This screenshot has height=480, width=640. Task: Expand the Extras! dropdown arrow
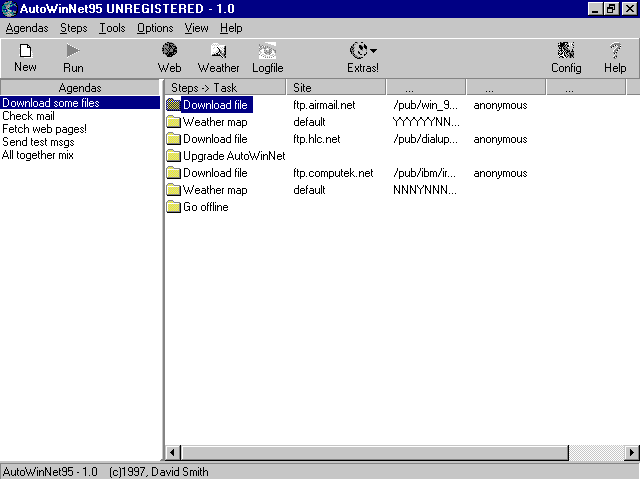[373, 50]
